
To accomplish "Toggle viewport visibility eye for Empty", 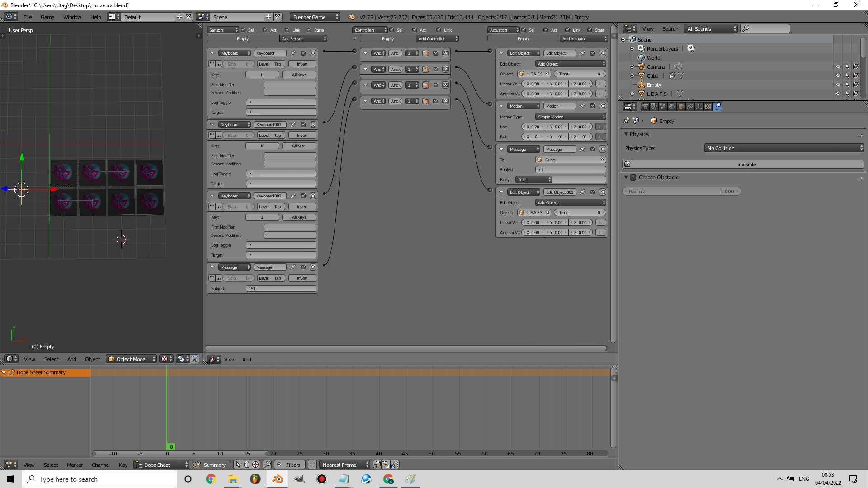I will click(x=838, y=84).
